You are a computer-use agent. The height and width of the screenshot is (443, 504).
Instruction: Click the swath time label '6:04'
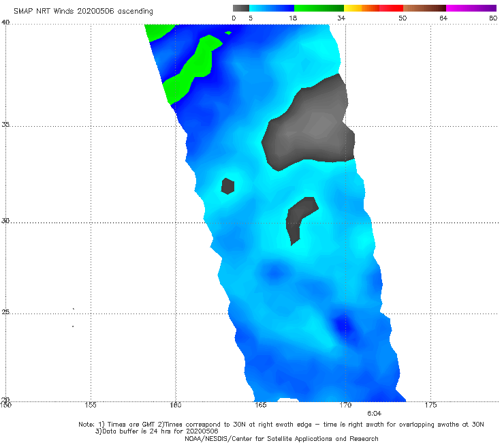(374, 414)
